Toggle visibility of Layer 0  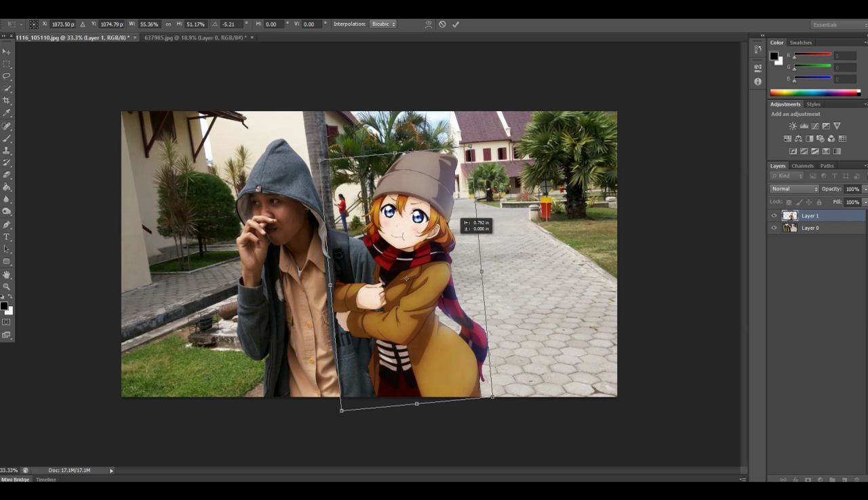[x=774, y=228]
